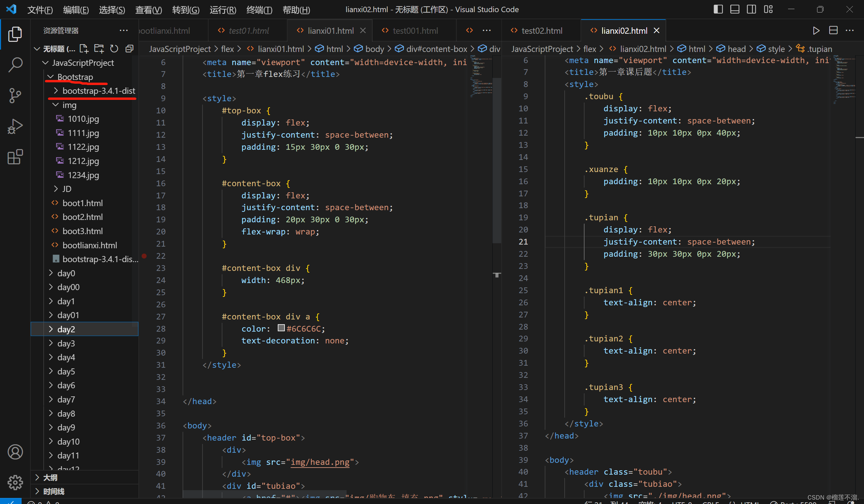The image size is (864, 504).
Task: Open the Search view in activity bar
Action: pyautogui.click(x=15, y=64)
